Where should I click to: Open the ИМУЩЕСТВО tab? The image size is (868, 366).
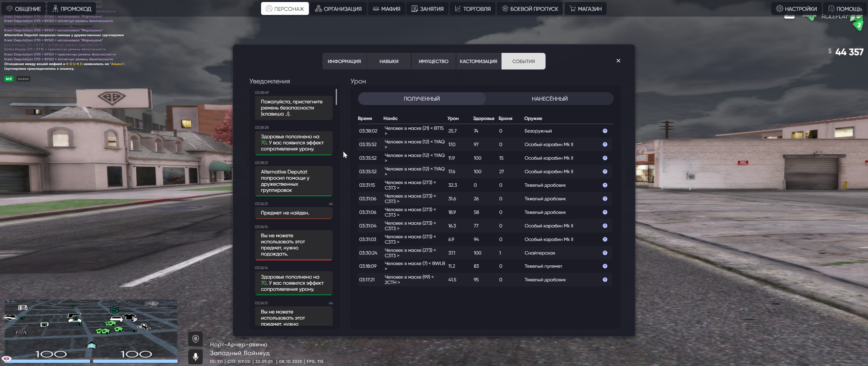coord(433,61)
